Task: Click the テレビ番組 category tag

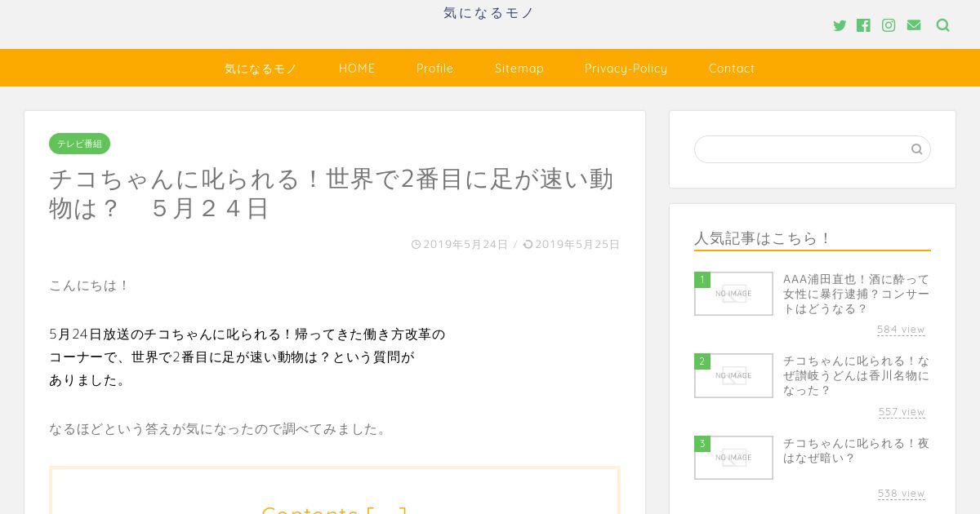Action: pos(79,144)
